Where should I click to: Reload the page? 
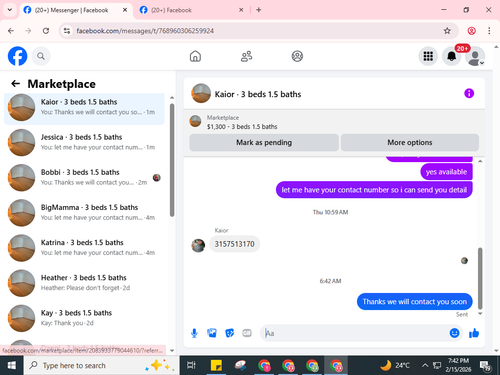(x=46, y=31)
